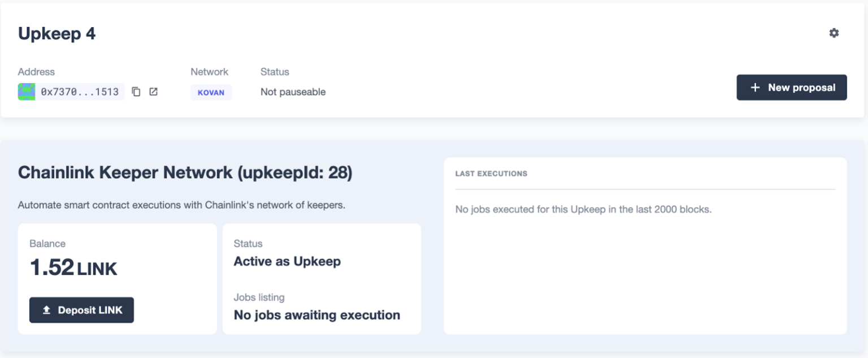Open the LAST EXECUTIONS panel header
Image resolution: width=868 pixels, height=358 pixels.
pyautogui.click(x=491, y=174)
